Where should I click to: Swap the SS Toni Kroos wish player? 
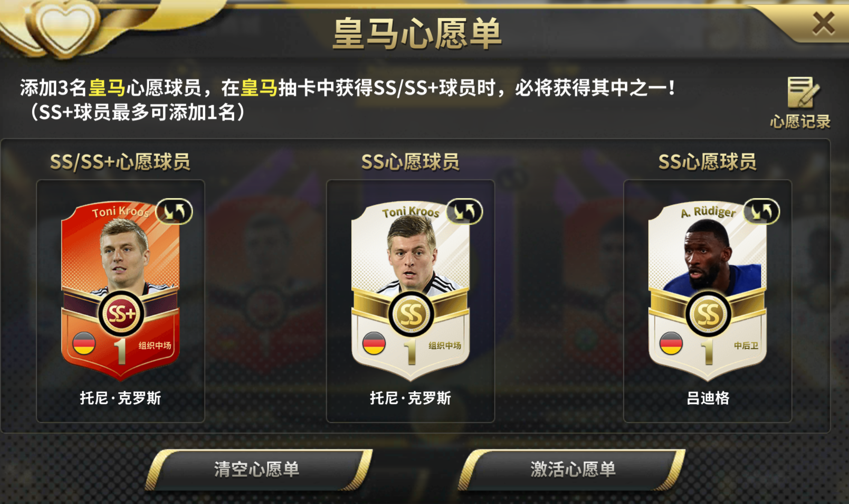(464, 211)
